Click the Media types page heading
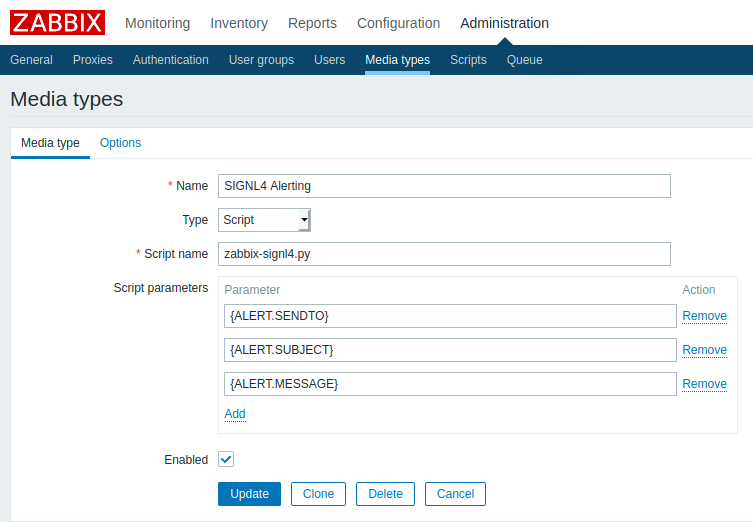The width and height of the screenshot is (753, 522). 67,99
